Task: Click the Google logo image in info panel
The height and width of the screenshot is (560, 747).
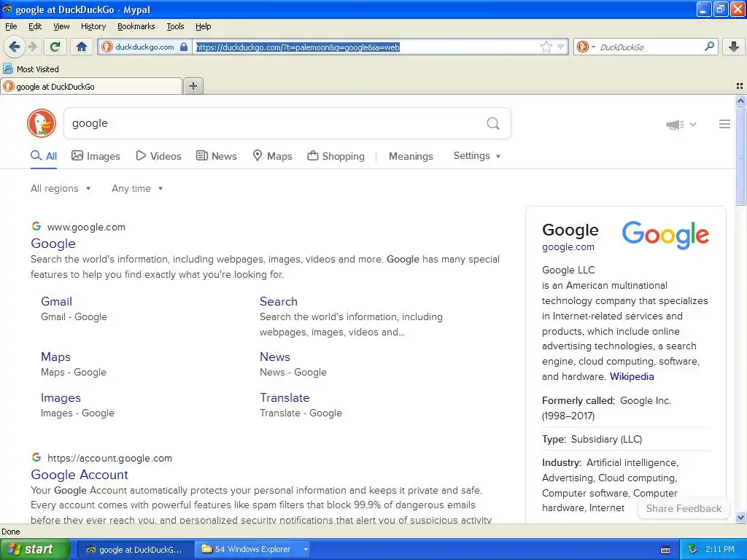Action: pyautogui.click(x=665, y=236)
